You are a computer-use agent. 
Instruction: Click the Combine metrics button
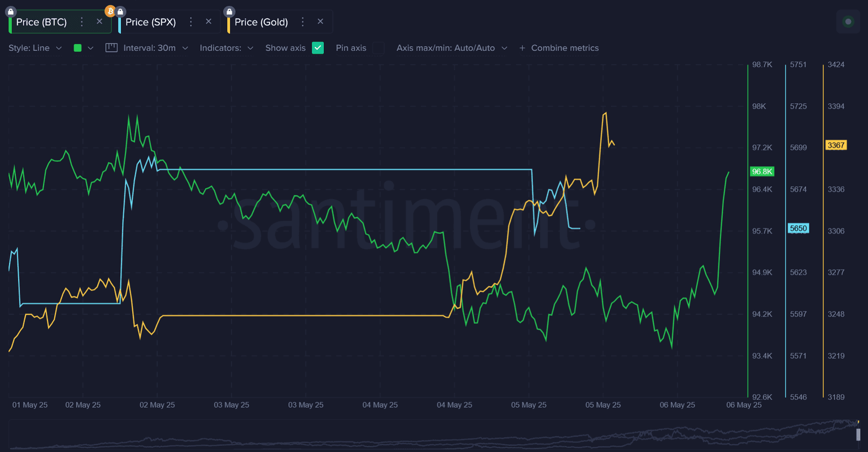(559, 48)
